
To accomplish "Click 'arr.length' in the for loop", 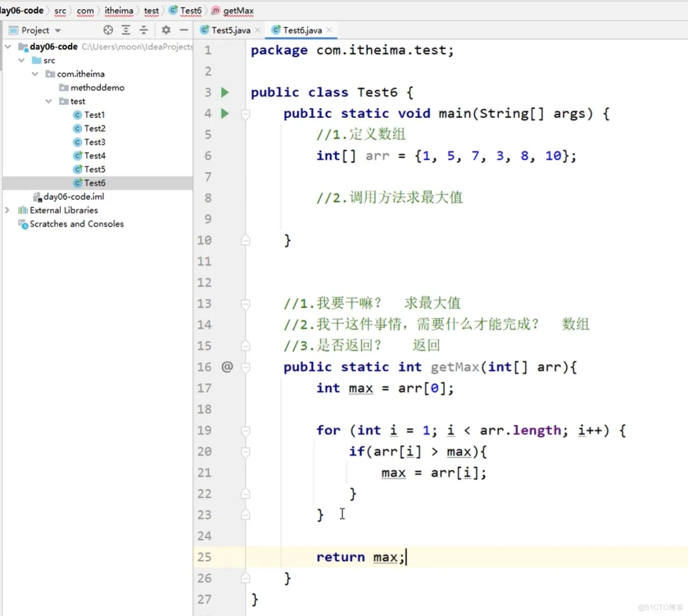I will [x=521, y=431].
